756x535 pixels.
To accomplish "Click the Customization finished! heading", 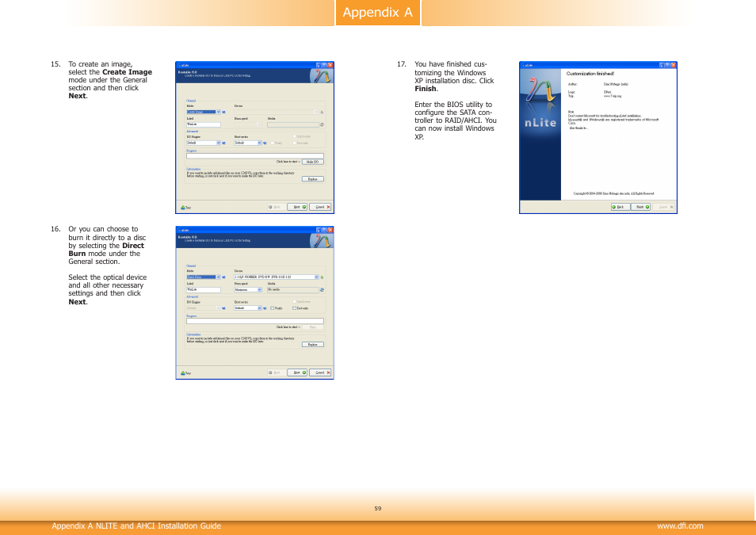I will tap(590, 74).
